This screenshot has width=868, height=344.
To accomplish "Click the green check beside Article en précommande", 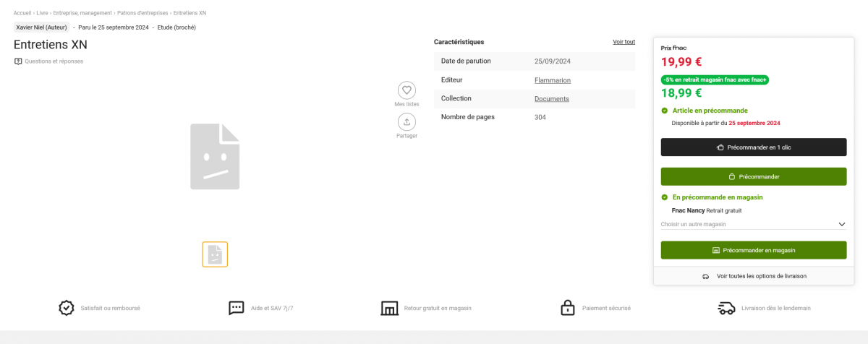I will [x=665, y=111].
